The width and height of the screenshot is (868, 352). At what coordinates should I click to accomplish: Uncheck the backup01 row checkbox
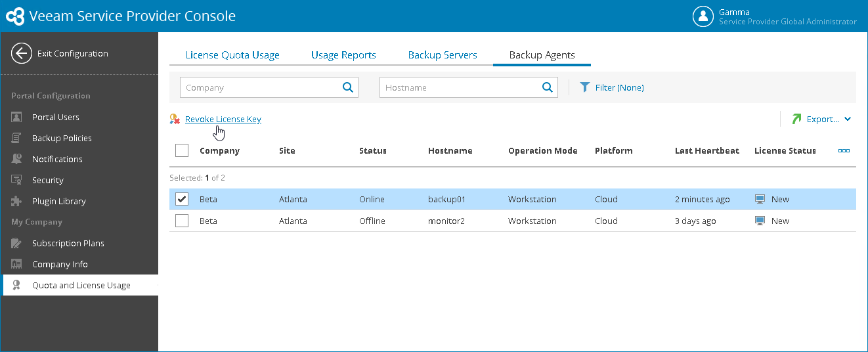pos(182,199)
